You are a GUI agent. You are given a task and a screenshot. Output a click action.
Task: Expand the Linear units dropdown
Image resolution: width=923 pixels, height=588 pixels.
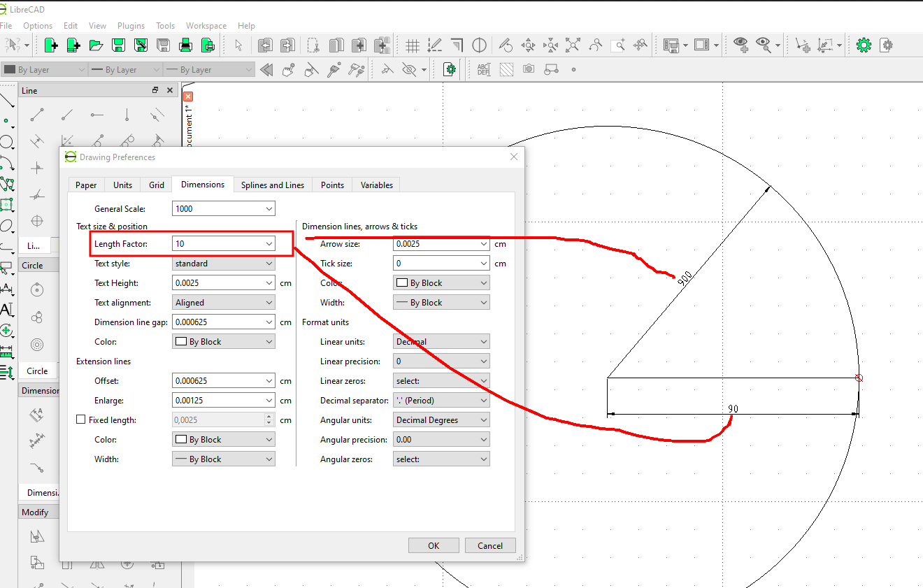tap(441, 342)
